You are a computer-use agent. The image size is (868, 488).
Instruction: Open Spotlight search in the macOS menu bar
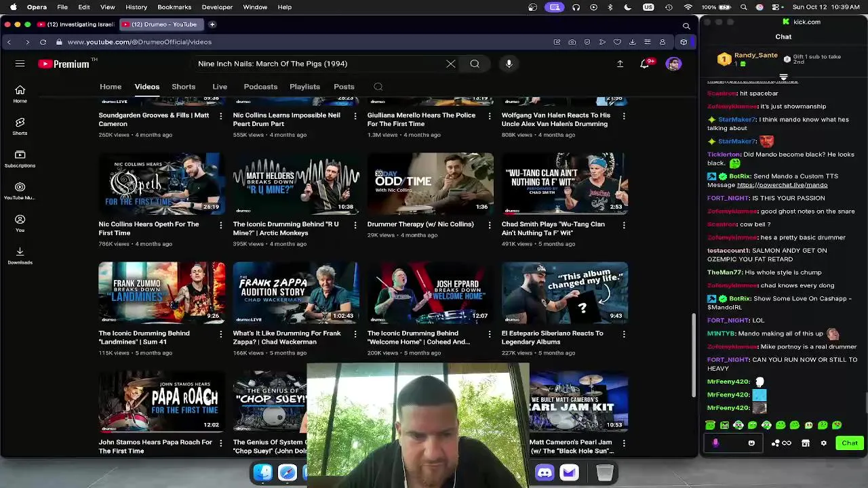click(x=744, y=7)
